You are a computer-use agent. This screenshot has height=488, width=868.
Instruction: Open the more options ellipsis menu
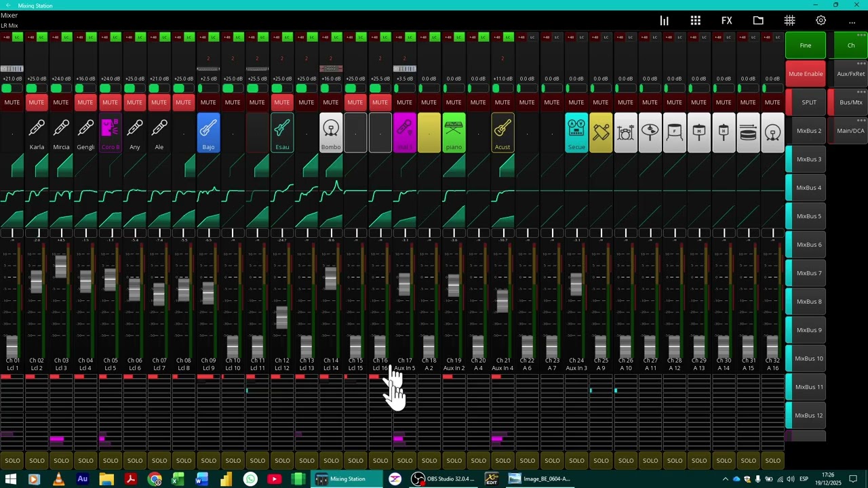tap(852, 21)
